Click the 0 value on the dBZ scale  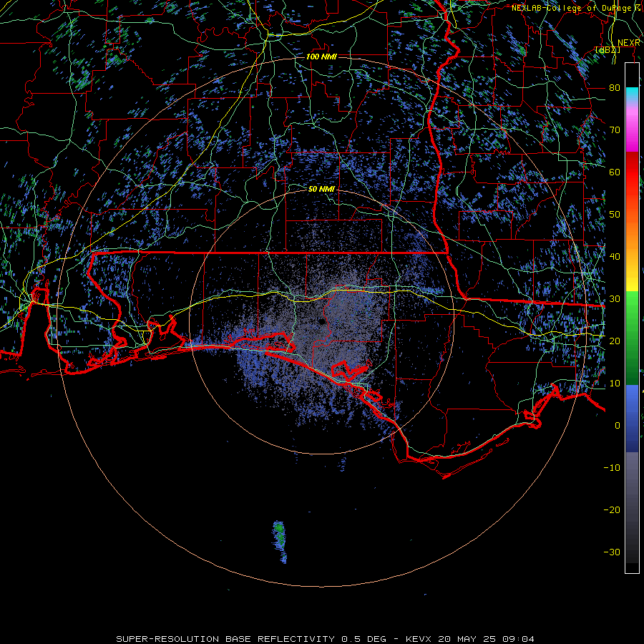point(618,426)
